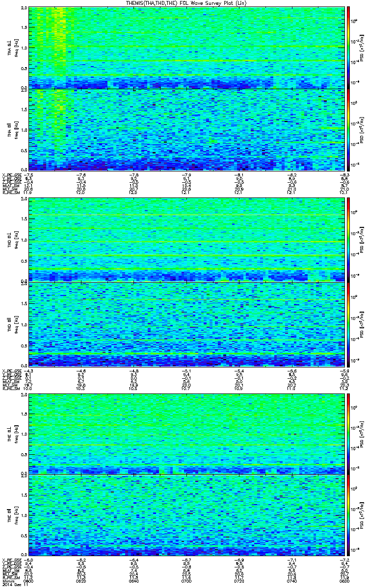Click the 1.0 tick on THA BII frequency axis
This screenshot has height=588, width=368.
point(24,130)
